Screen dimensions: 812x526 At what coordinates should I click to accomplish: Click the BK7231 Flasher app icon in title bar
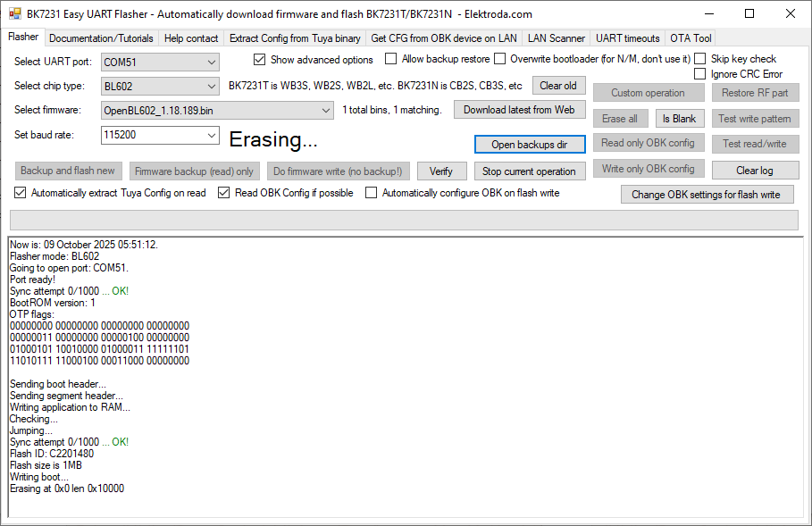[x=15, y=14]
